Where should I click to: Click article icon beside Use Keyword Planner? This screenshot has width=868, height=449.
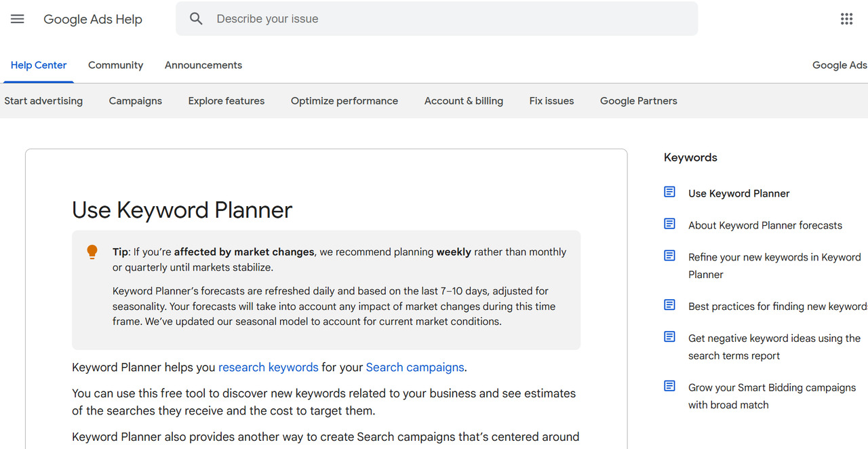(x=669, y=192)
